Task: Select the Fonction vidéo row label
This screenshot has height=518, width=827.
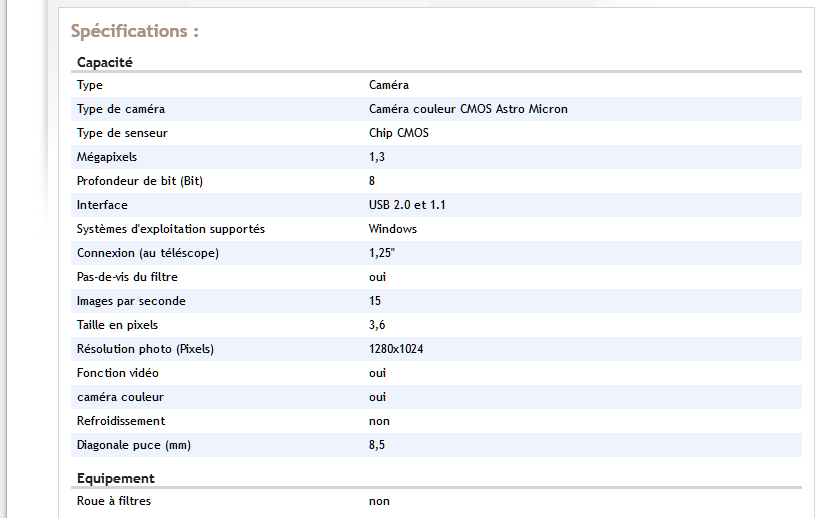Action: (x=118, y=373)
